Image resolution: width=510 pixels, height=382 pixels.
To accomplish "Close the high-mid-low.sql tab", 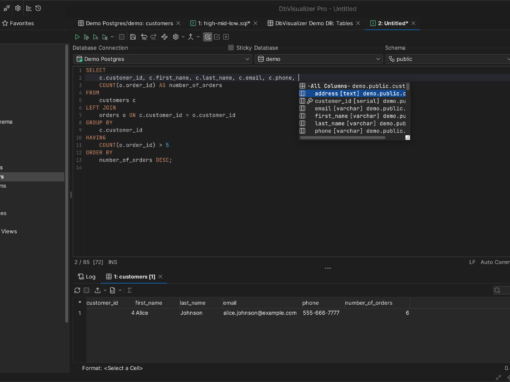I will 255,23.
